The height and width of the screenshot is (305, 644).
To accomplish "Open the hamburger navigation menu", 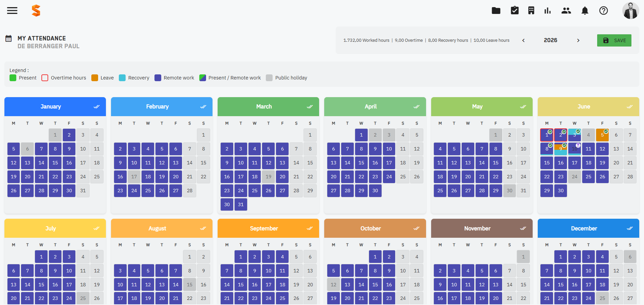I will click(x=12, y=11).
